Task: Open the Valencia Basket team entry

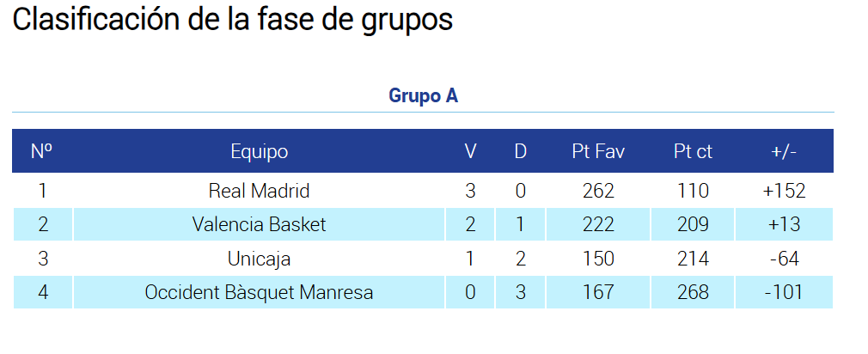Action: (x=259, y=225)
